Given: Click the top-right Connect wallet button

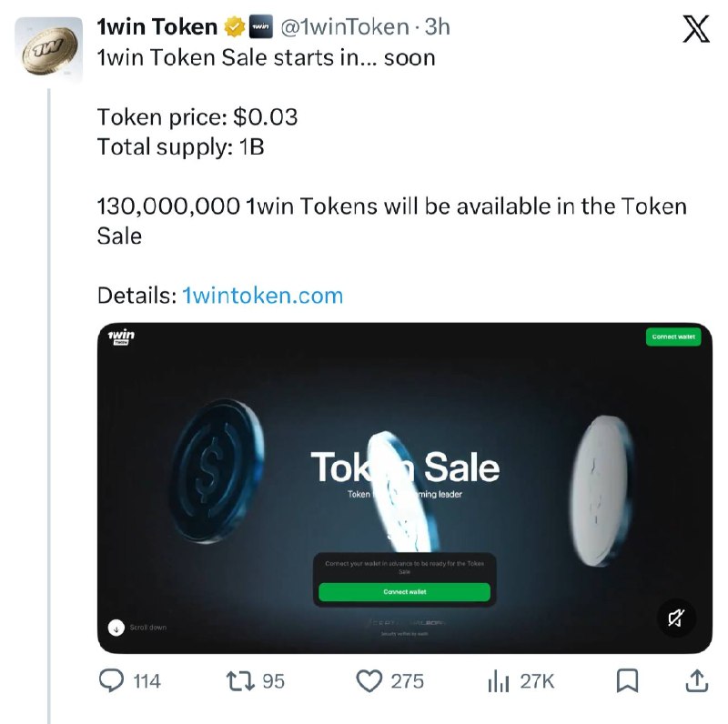Looking at the screenshot, I should 673,337.
